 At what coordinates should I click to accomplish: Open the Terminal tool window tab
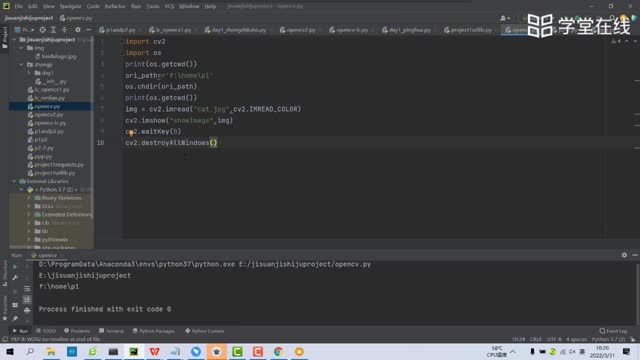(111, 331)
